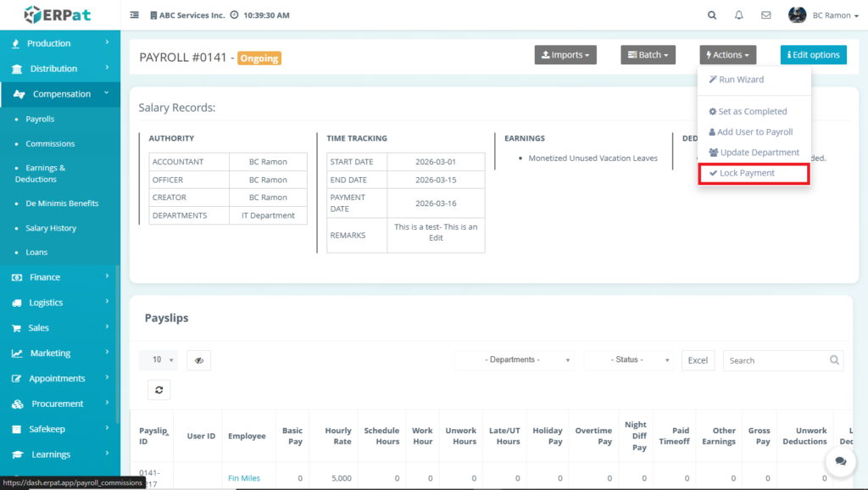Click the Edit options button
This screenshot has height=490, width=868.
[813, 55]
